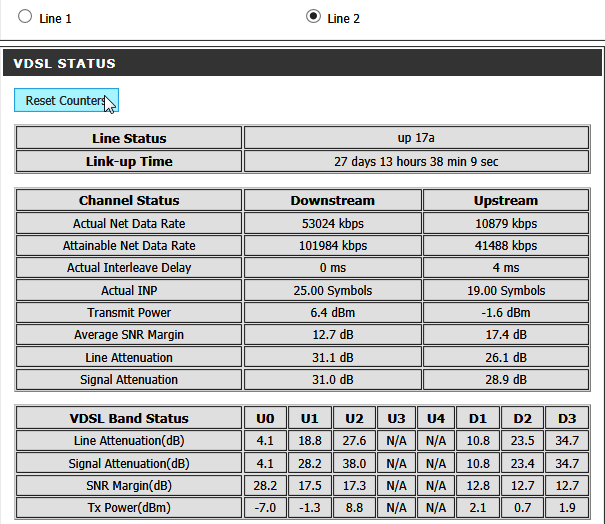This screenshot has width=605, height=524.
Task: Click downstream rate '53024 kbps'
Action: pyautogui.click(x=333, y=223)
